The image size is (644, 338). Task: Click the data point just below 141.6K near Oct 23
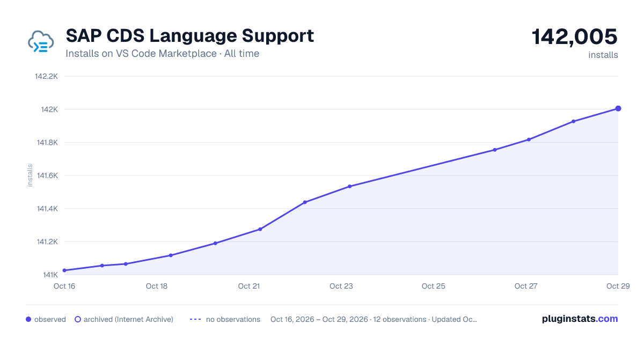(350, 186)
